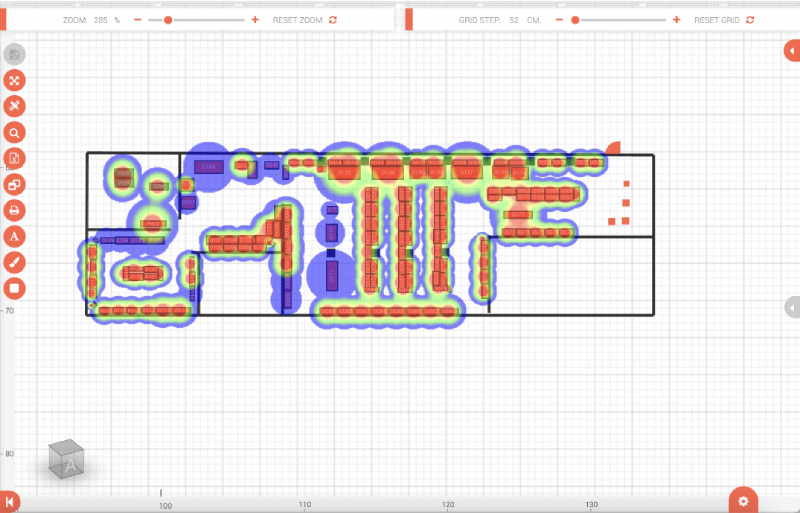The height and width of the screenshot is (513, 800).
Task: Click the zoom minus button
Action: coord(137,20)
